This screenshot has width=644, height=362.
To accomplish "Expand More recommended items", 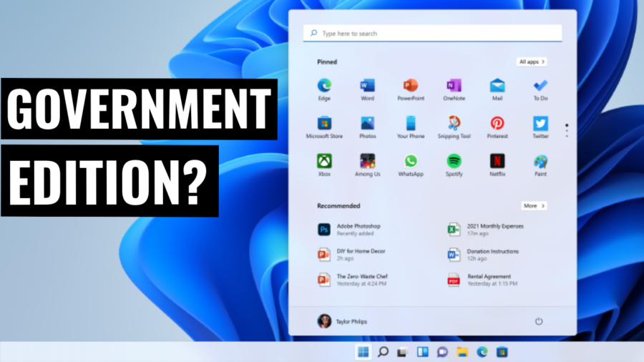I will click(533, 206).
